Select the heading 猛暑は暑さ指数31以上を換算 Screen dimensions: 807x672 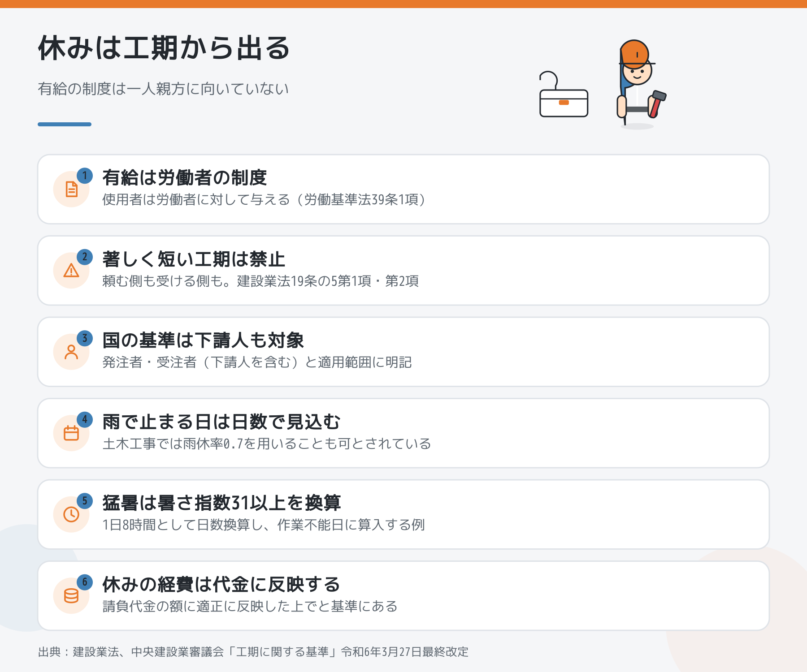click(x=221, y=503)
